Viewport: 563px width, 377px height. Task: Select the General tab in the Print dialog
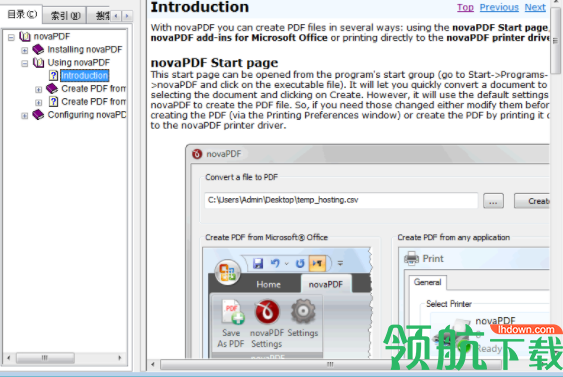tap(427, 282)
